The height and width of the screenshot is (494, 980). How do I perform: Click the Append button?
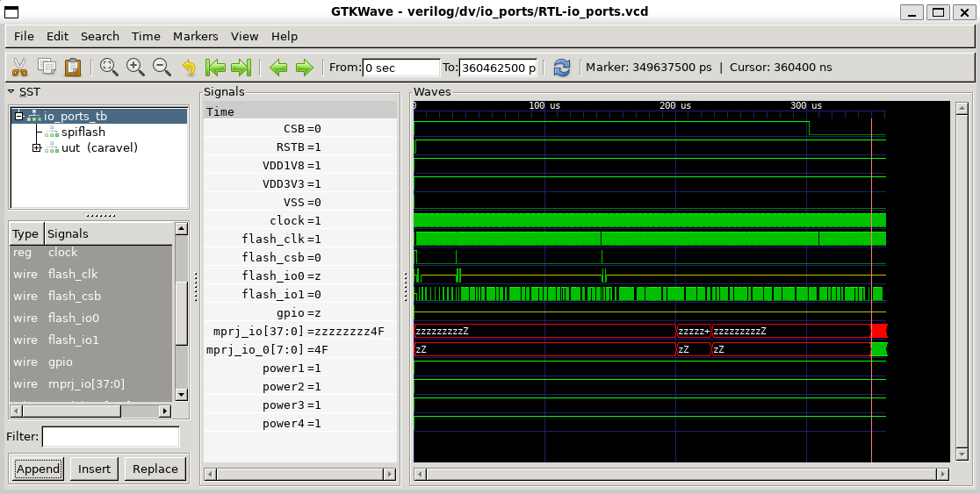point(39,469)
